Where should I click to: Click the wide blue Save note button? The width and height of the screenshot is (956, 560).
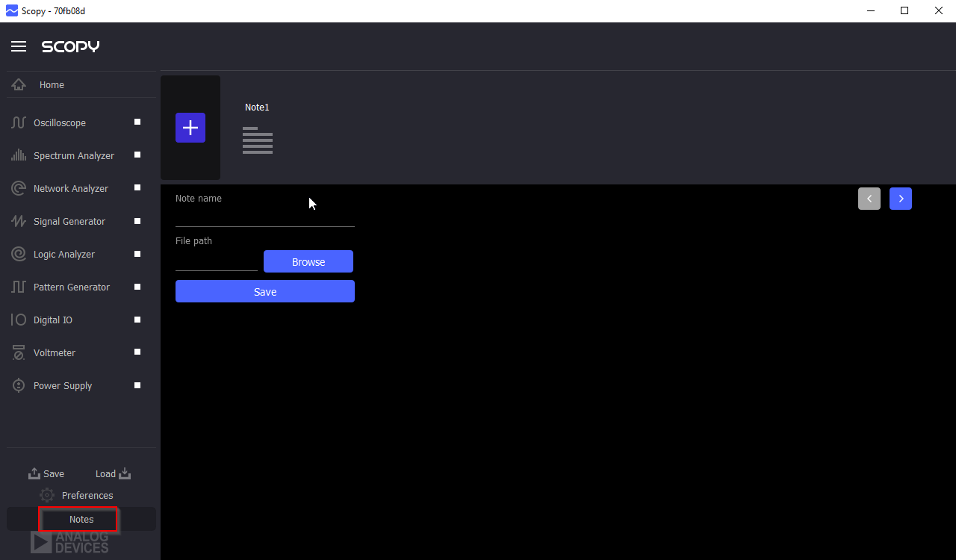[x=265, y=291]
